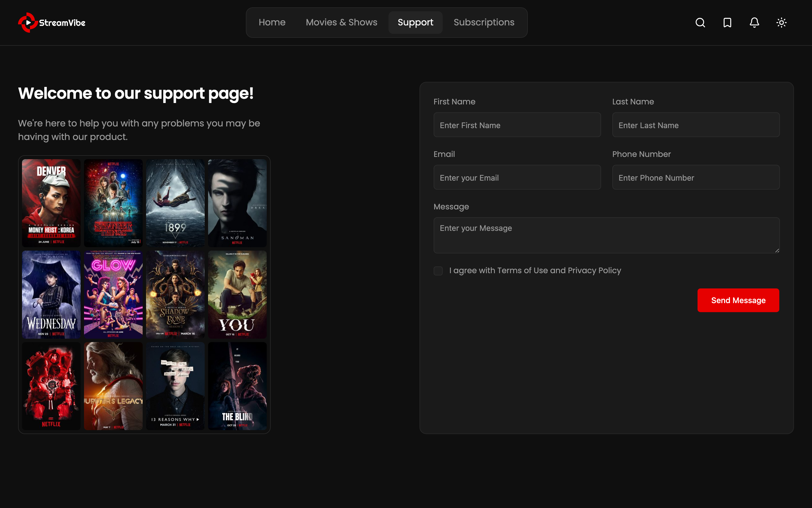Choose the Wednesday poster
The image size is (812, 508).
pos(51,295)
